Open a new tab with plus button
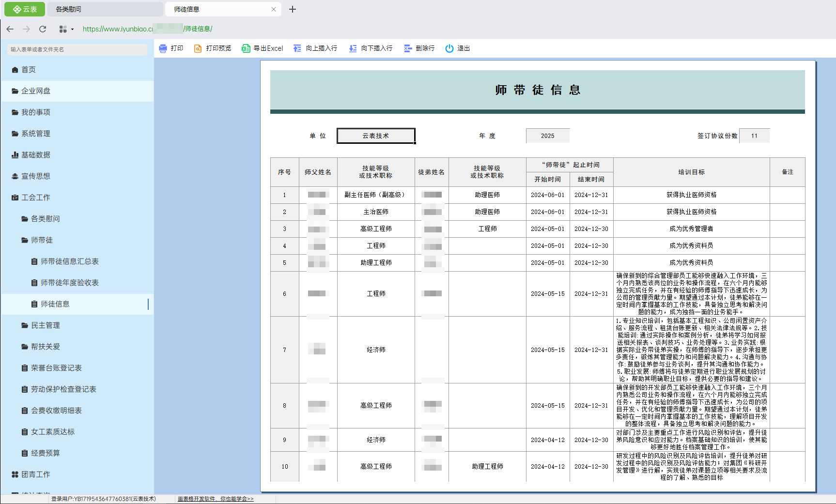The width and height of the screenshot is (836, 504). point(293,9)
